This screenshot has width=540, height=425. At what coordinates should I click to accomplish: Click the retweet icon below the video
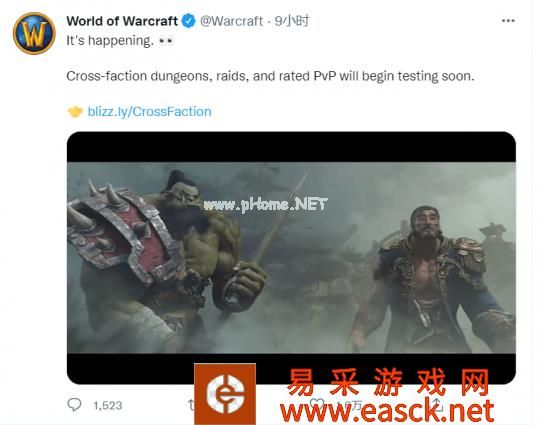(x=191, y=404)
